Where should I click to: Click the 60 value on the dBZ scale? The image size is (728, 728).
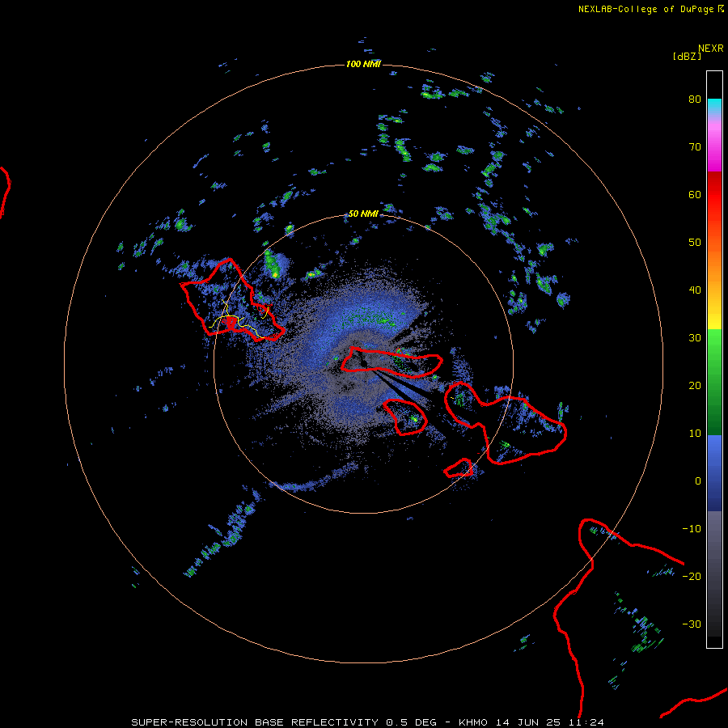[695, 195]
